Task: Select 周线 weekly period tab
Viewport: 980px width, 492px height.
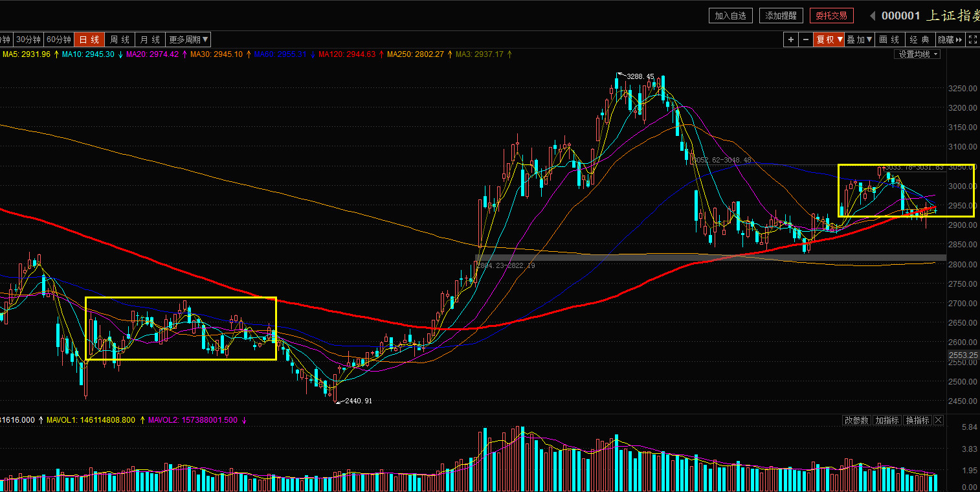Action: pos(120,39)
